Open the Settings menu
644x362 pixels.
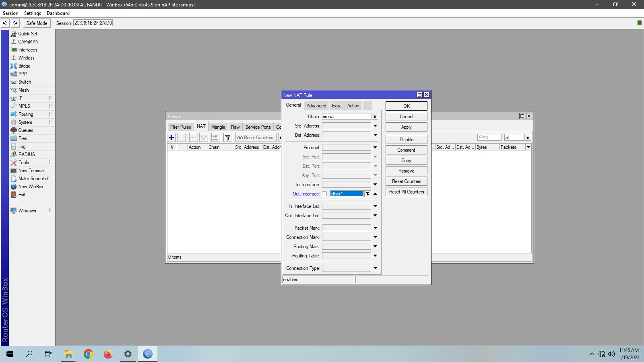pos(33,13)
